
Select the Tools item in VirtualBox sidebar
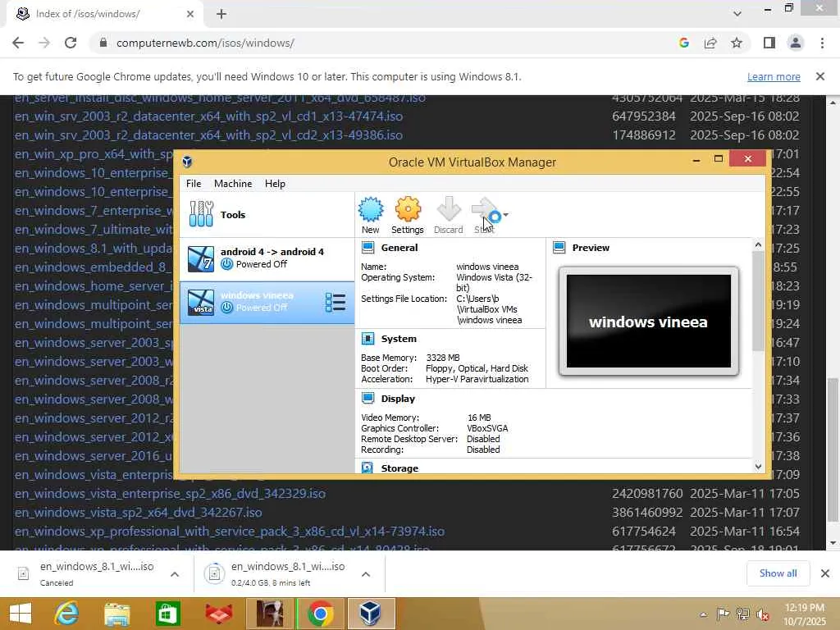click(x=267, y=215)
